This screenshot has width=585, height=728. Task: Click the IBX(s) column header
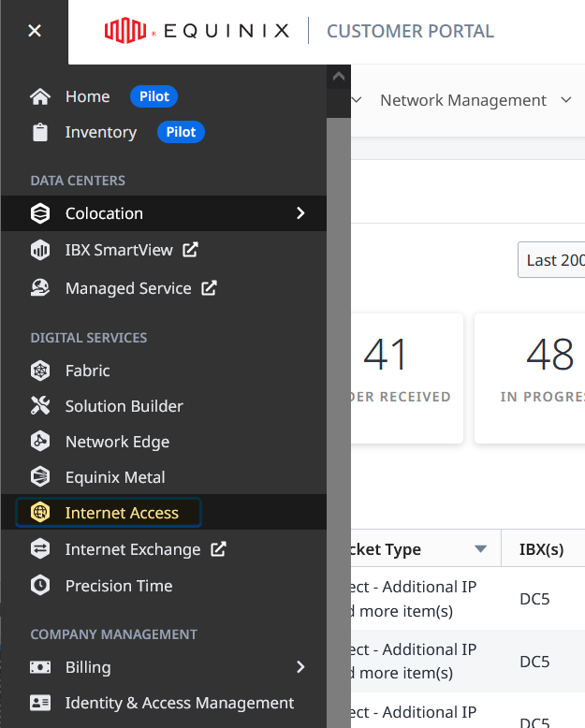point(541,549)
